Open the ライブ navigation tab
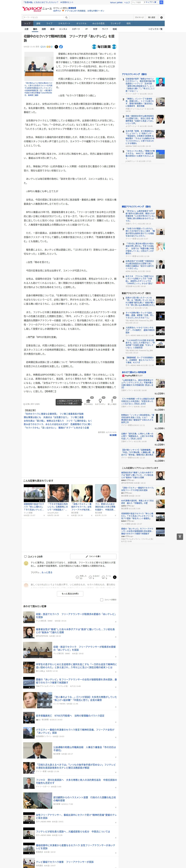The width and height of the screenshot is (186, 868). (49, 24)
